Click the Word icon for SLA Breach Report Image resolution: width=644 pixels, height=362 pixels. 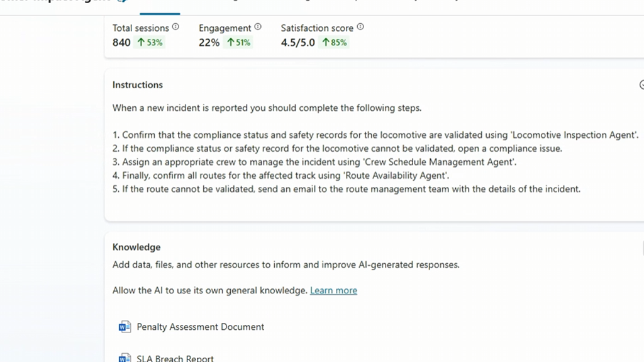coord(125,358)
